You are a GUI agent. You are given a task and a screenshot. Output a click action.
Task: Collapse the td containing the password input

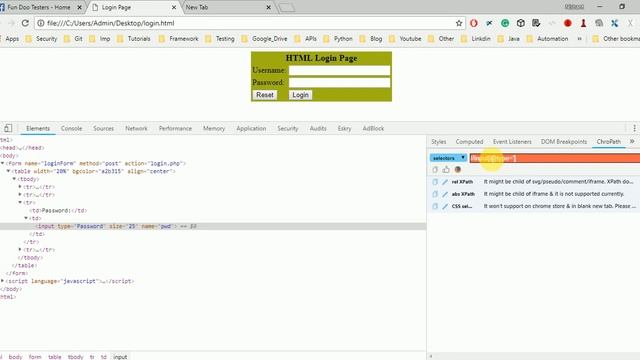point(26,218)
